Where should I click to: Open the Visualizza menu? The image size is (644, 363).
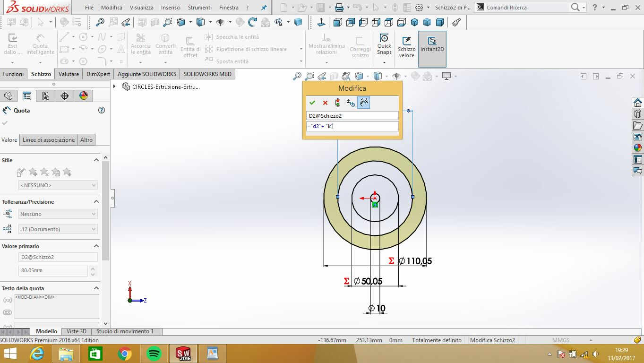pos(142,8)
